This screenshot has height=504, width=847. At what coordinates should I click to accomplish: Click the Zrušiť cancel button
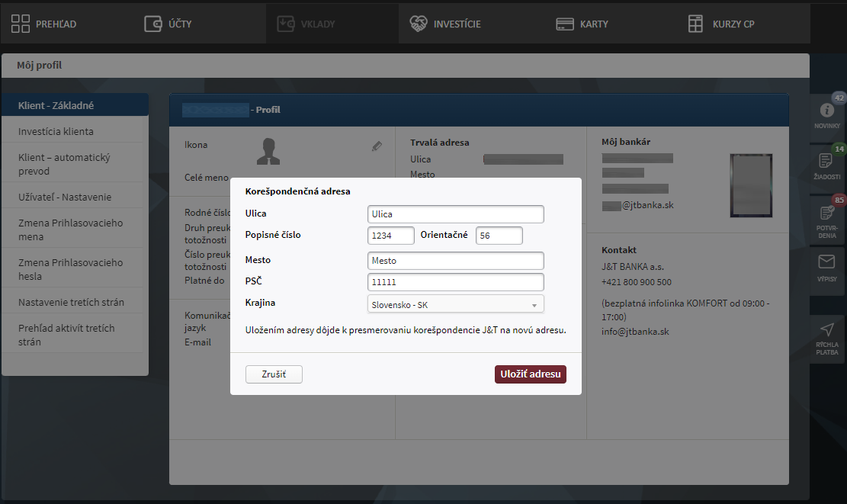[x=274, y=374]
